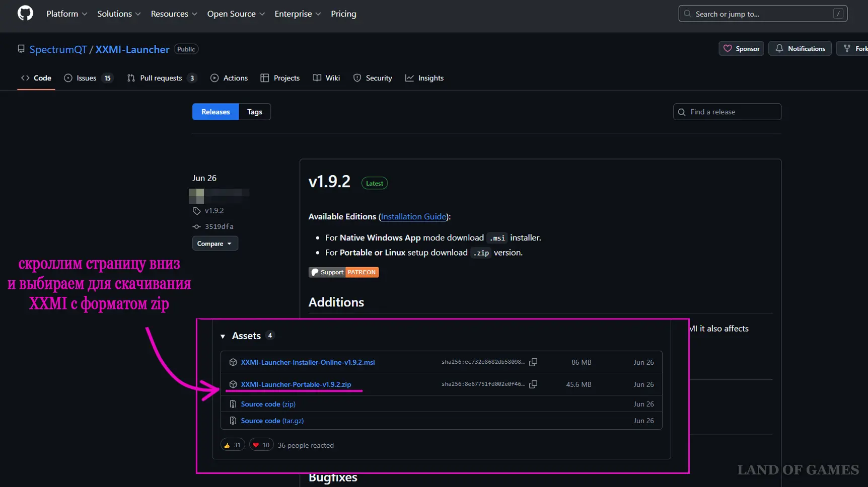
Task: Open the Issues tab
Action: click(x=88, y=78)
